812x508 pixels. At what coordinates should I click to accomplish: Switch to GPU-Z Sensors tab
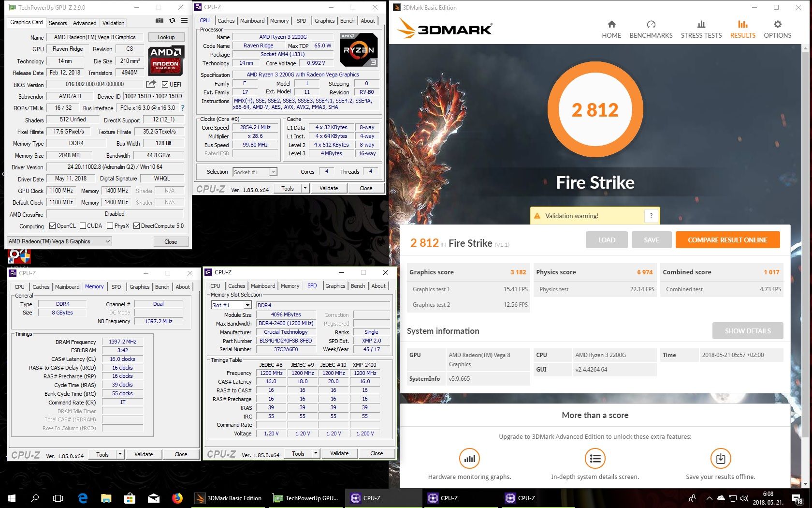point(58,23)
